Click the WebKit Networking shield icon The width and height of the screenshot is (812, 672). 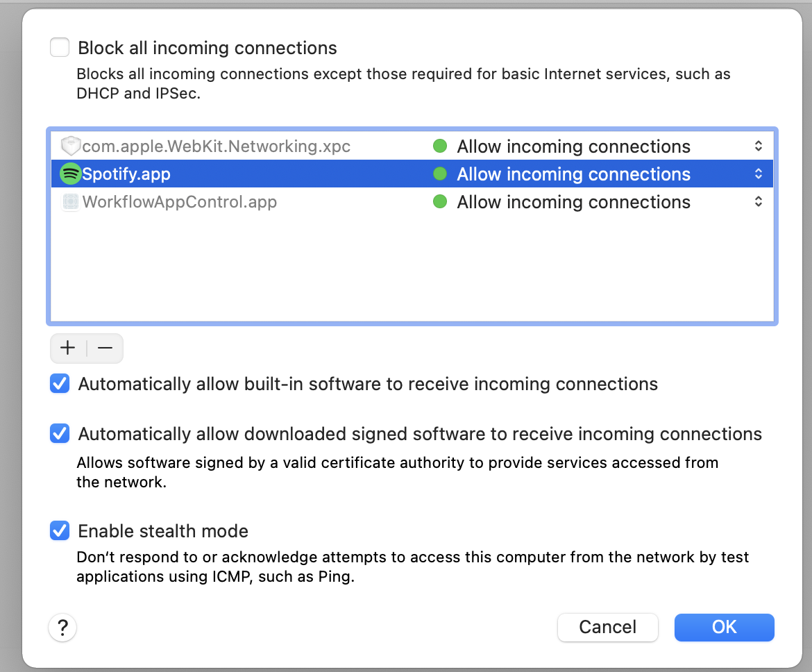tap(70, 146)
